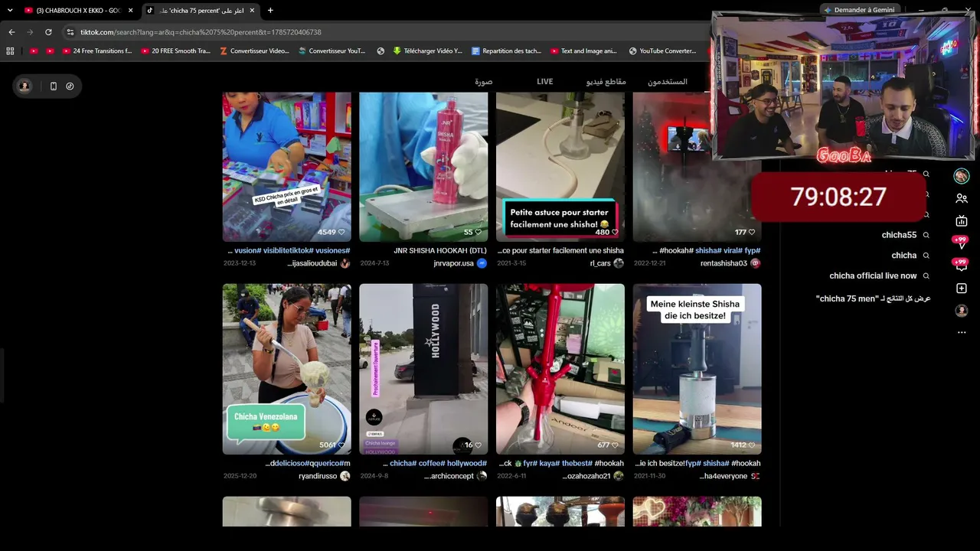The width and height of the screenshot is (980, 551).
Task: Open the upload plus icon in sidebar
Action: 962,289
